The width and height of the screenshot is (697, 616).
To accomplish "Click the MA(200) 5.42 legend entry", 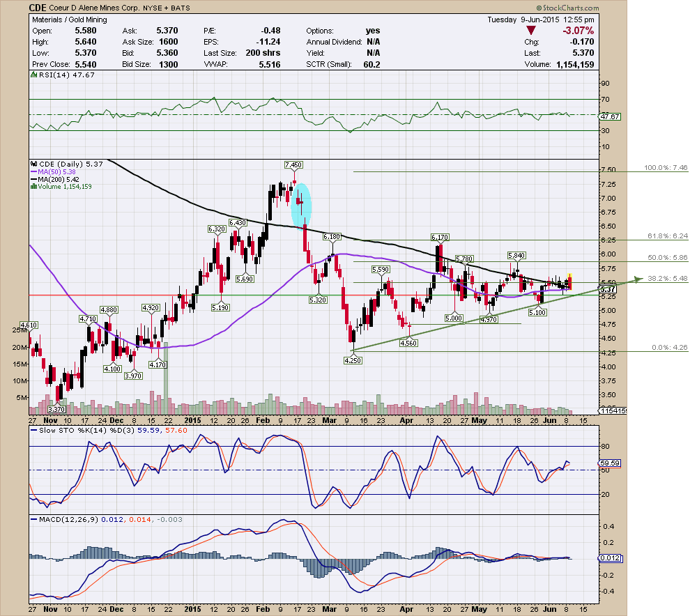I will 59,179.
